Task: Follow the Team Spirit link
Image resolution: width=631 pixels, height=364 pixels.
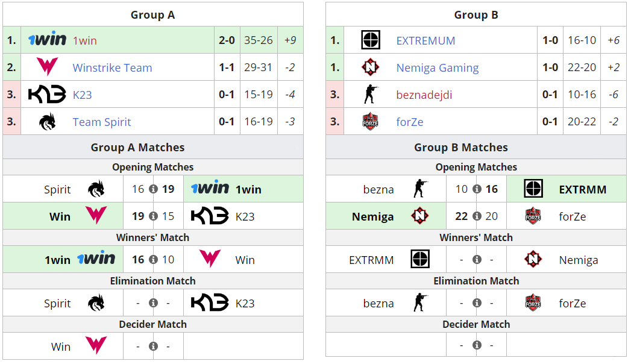Action: [101, 122]
